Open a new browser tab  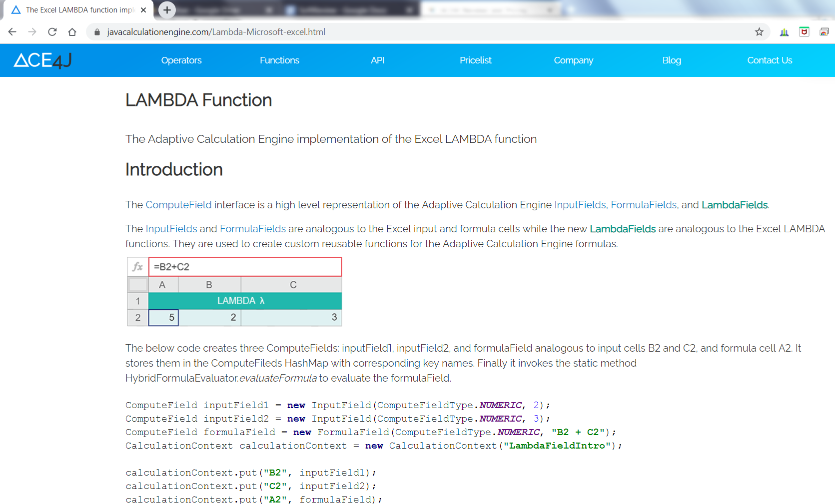tap(167, 10)
